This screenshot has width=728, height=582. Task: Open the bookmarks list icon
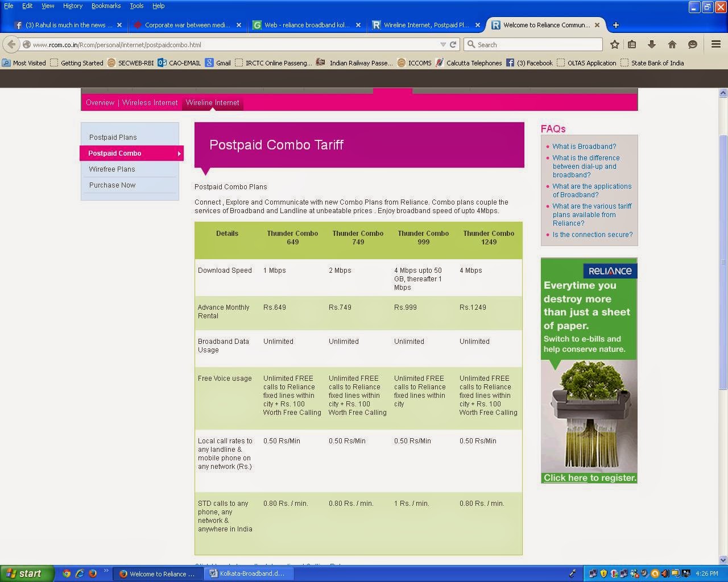click(632, 44)
